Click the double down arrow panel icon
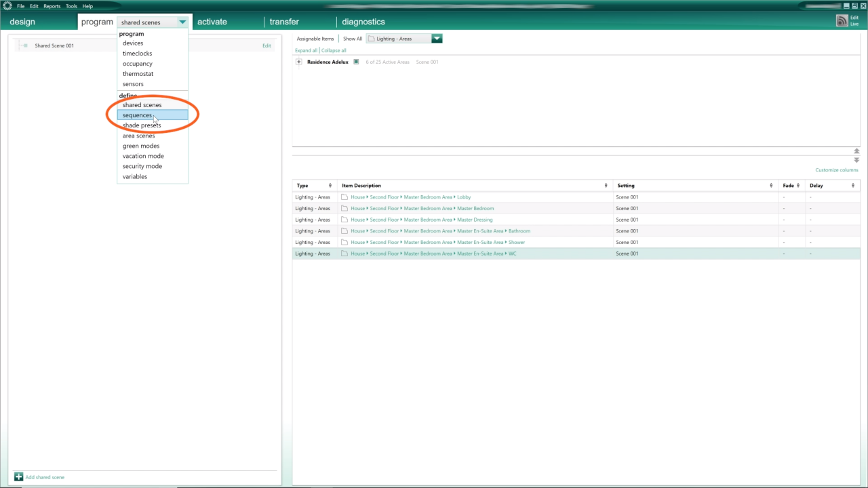Viewport: 868px width, 488px height. (856, 160)
